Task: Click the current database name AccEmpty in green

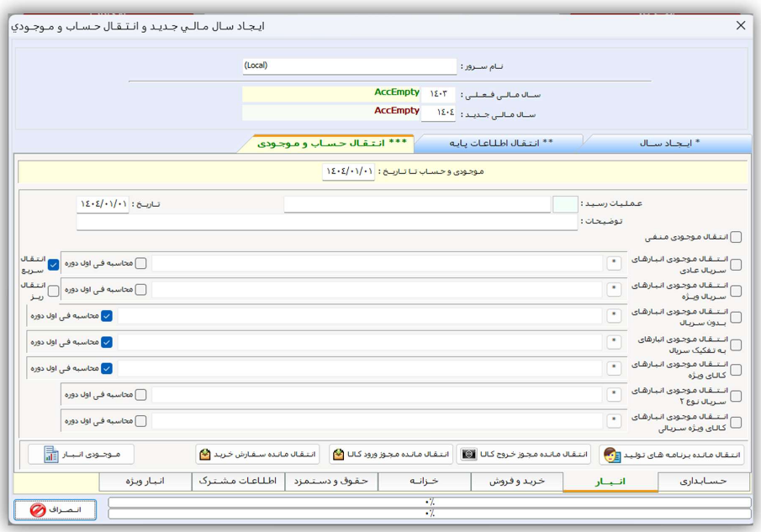Action: click(397, 92)
